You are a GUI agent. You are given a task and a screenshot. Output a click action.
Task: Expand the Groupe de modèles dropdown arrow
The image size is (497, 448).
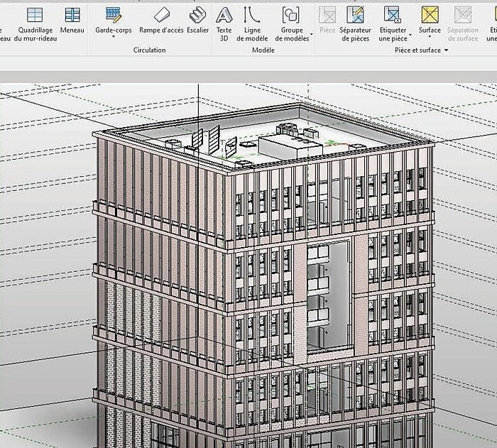311,35
